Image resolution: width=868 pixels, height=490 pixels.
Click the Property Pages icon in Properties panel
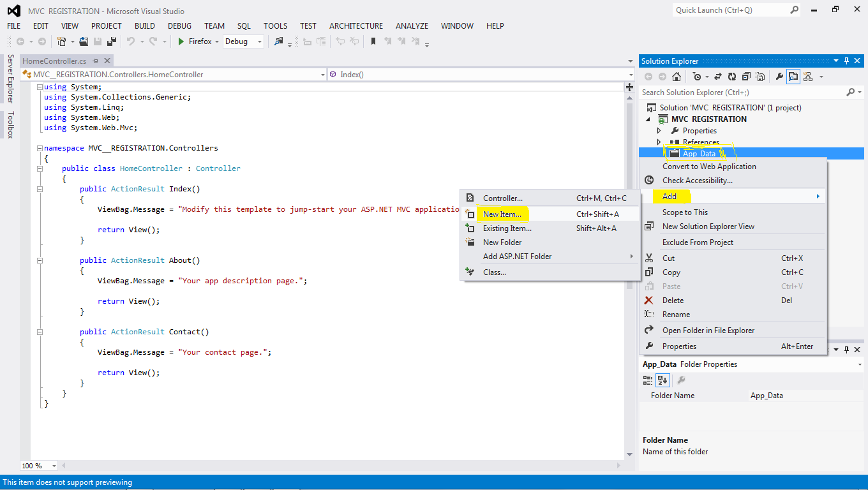click(x=681, y=380)
